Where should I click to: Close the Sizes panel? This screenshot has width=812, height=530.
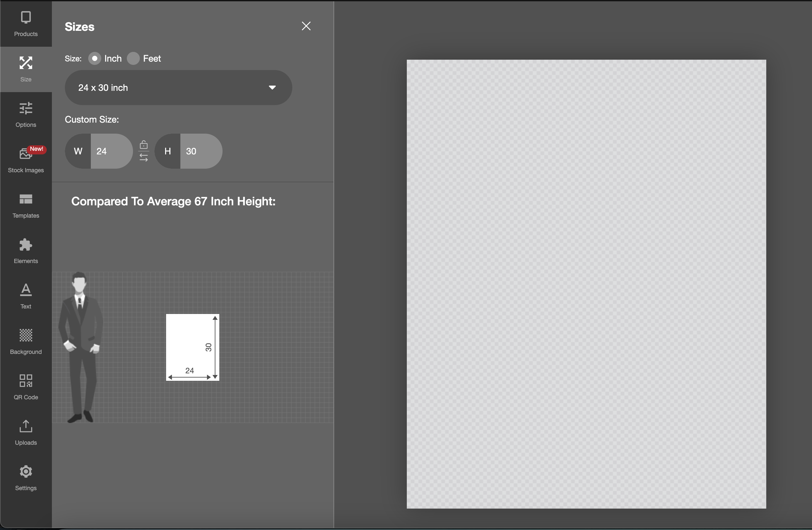coord(306,26)
